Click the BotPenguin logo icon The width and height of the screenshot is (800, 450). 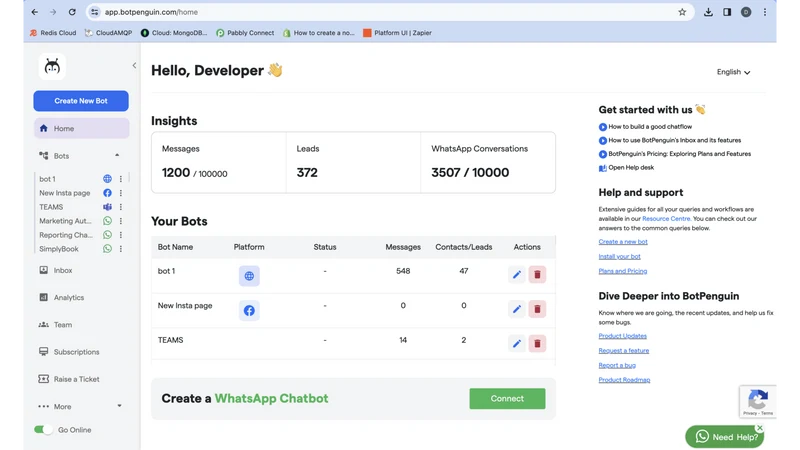click(x=52, y=66)
